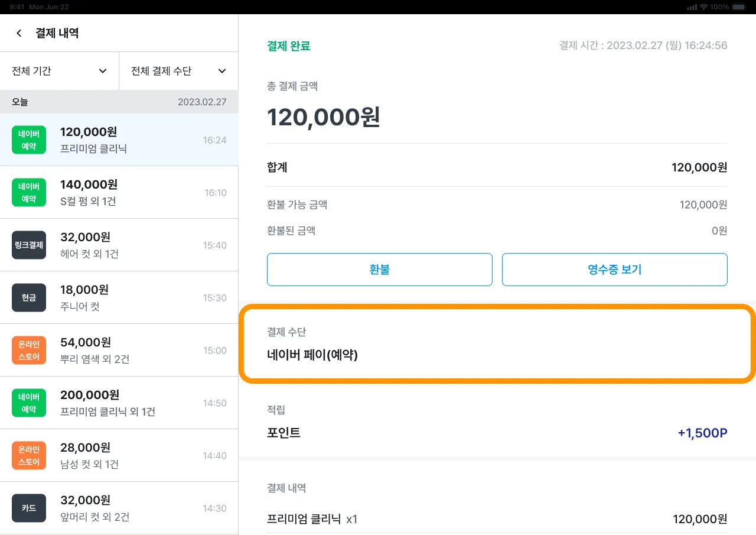
Task: Tap the 온라인 스토어 badge on 54,000원
Action: 29,350
